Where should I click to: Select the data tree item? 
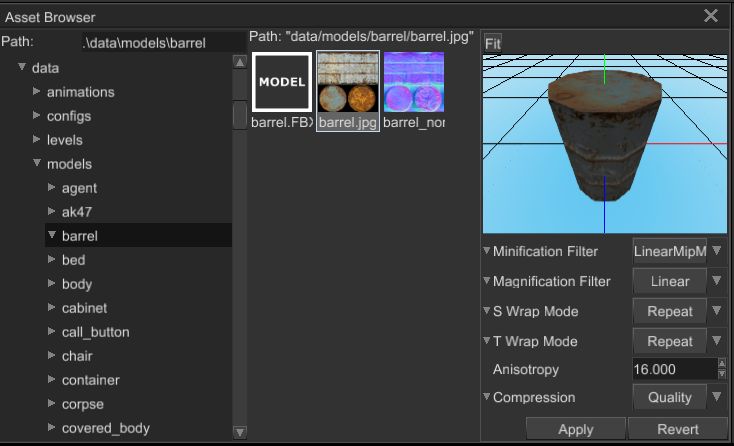pos(45,68)
